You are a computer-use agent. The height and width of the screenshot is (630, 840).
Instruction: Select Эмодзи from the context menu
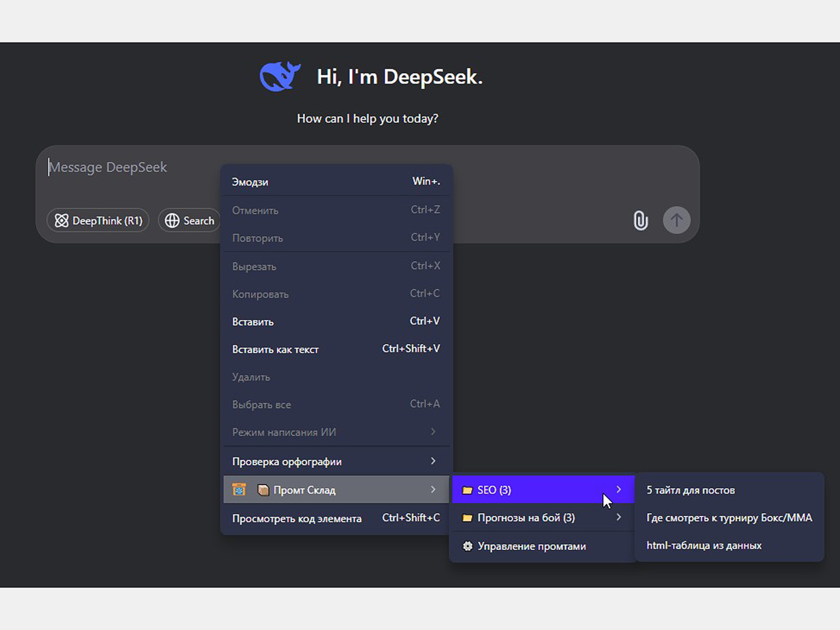tap(336, 182)
